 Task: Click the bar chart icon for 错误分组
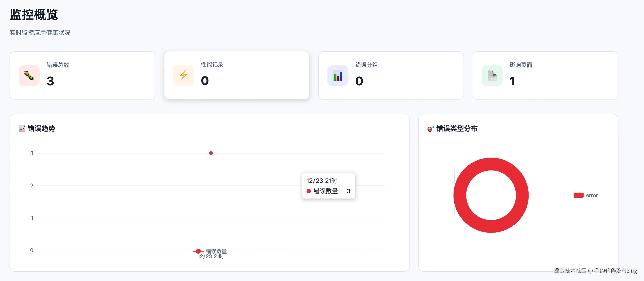coord(338,76)
